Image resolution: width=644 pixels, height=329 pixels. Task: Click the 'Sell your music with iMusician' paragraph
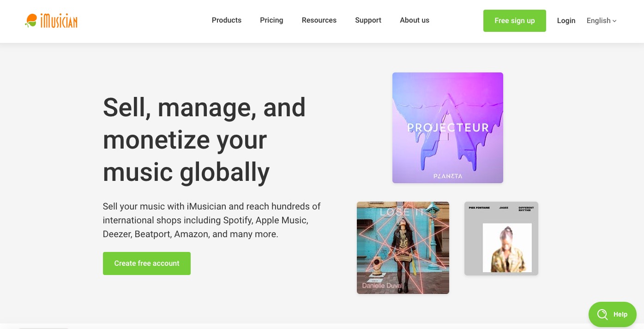[212, 220]
